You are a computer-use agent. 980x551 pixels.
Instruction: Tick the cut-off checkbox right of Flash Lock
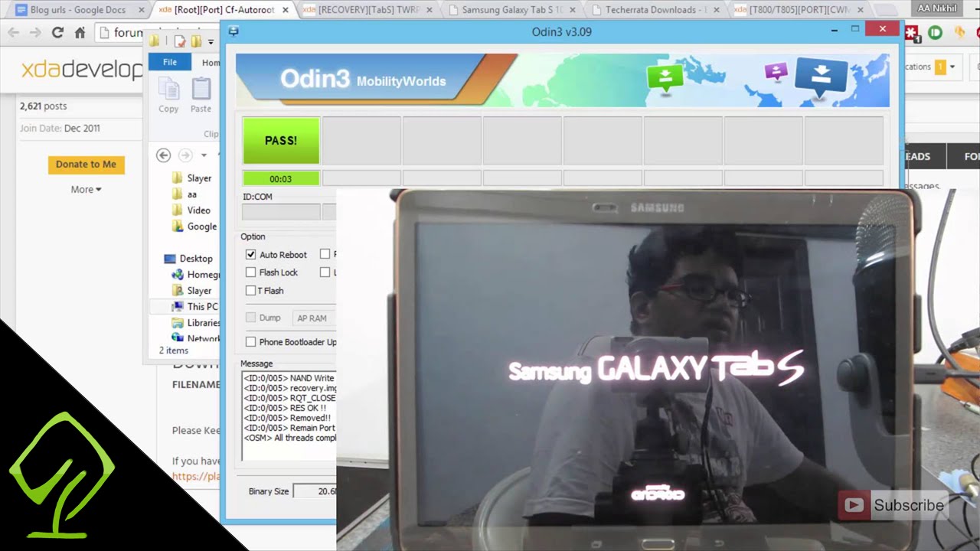tap(325, 272)
